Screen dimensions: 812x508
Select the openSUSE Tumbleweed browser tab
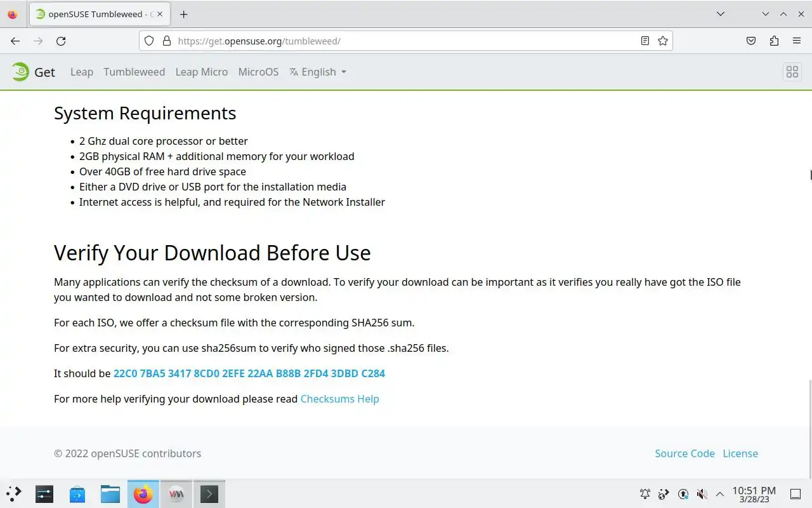tap(100, 14)
